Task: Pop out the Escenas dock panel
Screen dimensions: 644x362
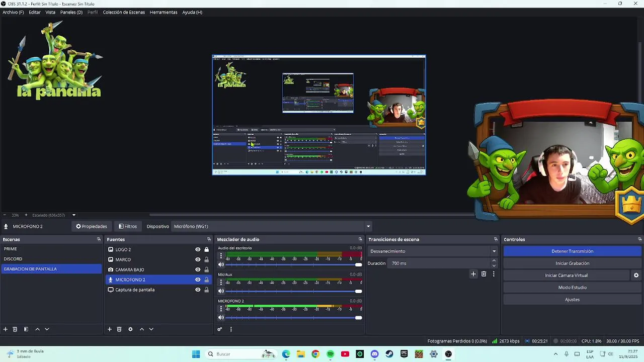Action: 99,239
